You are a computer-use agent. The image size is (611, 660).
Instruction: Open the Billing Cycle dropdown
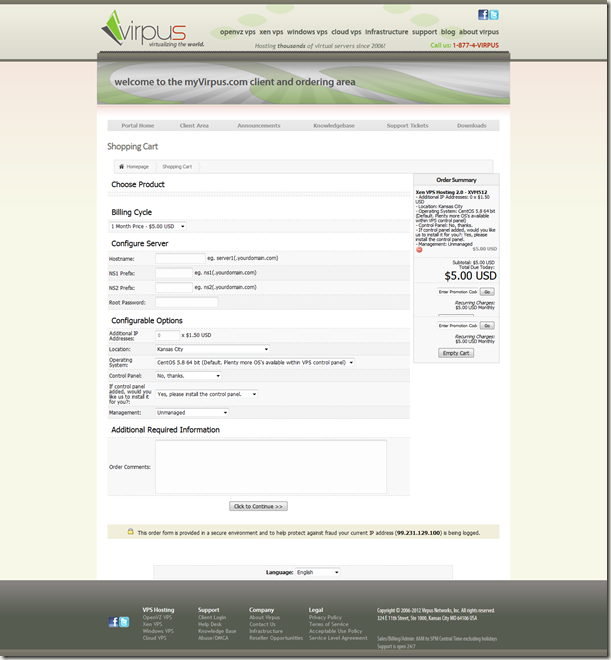click(x=148, y=226)
